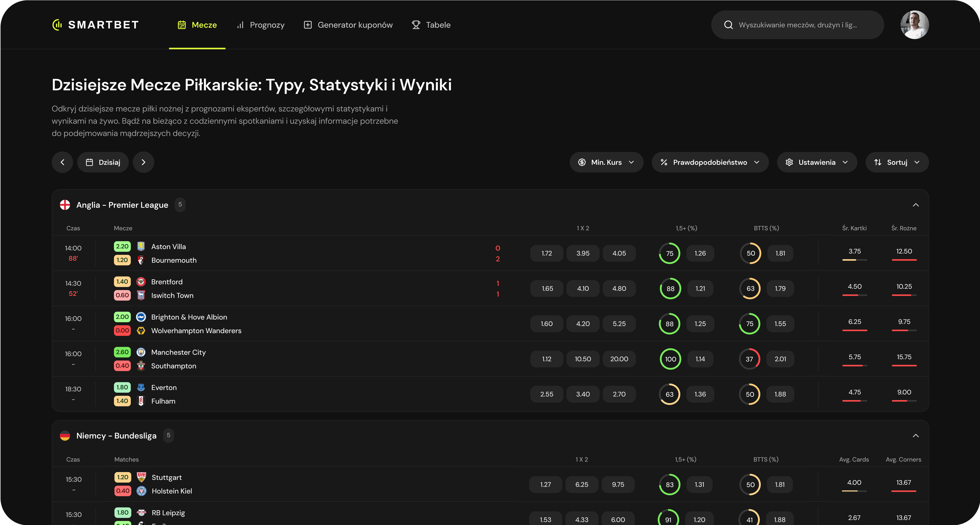Click the calendar icon in Dzisiaj button
The image size is (980, 525).
click(89, 162)
